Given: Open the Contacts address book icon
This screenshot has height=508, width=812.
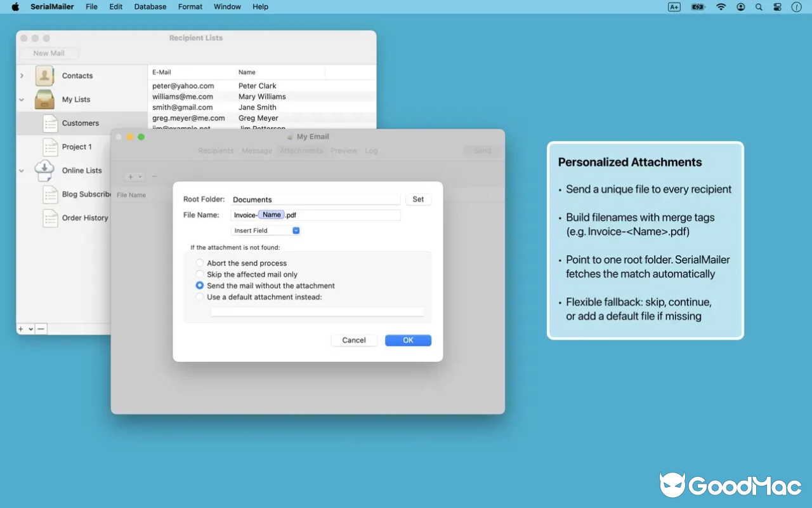Looking at the screenshot, I should tap(44, 76).
